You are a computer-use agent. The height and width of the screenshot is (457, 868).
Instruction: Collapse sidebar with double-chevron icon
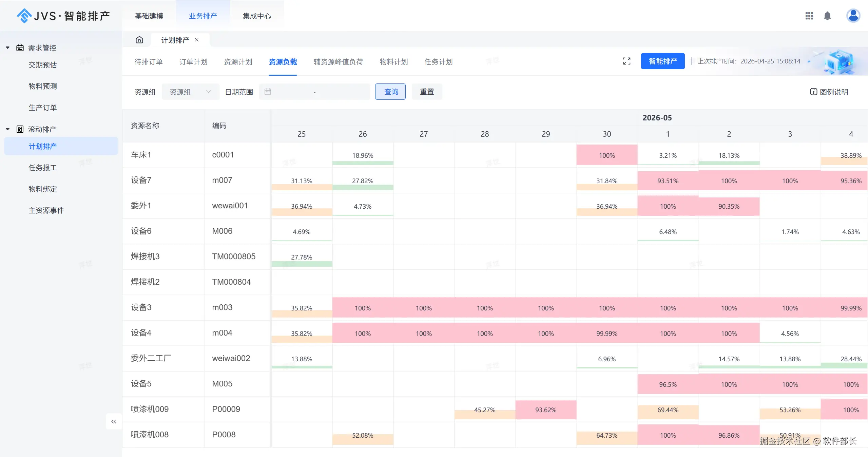pyautogui.click(x=114, y=421)
